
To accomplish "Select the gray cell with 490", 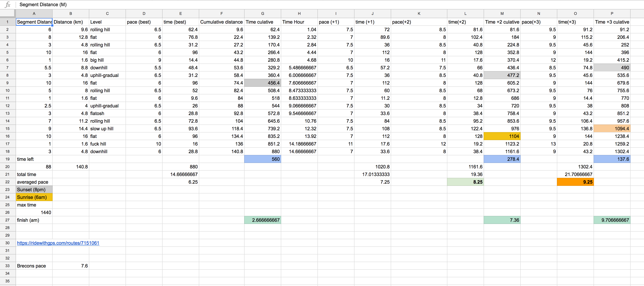I will [x=612, y=68].
